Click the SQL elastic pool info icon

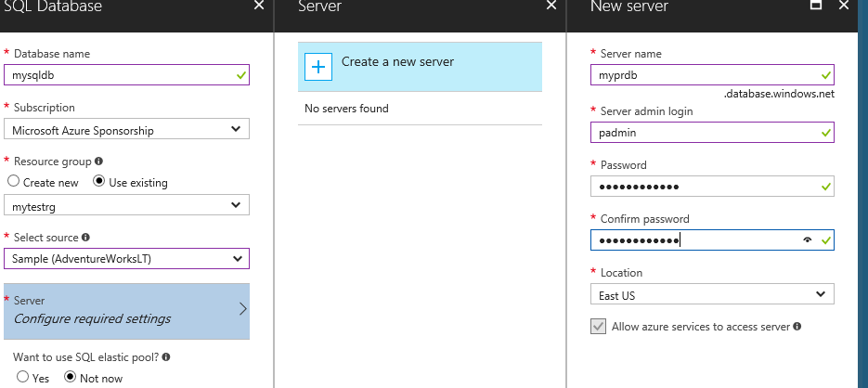(x=166, y=357)
